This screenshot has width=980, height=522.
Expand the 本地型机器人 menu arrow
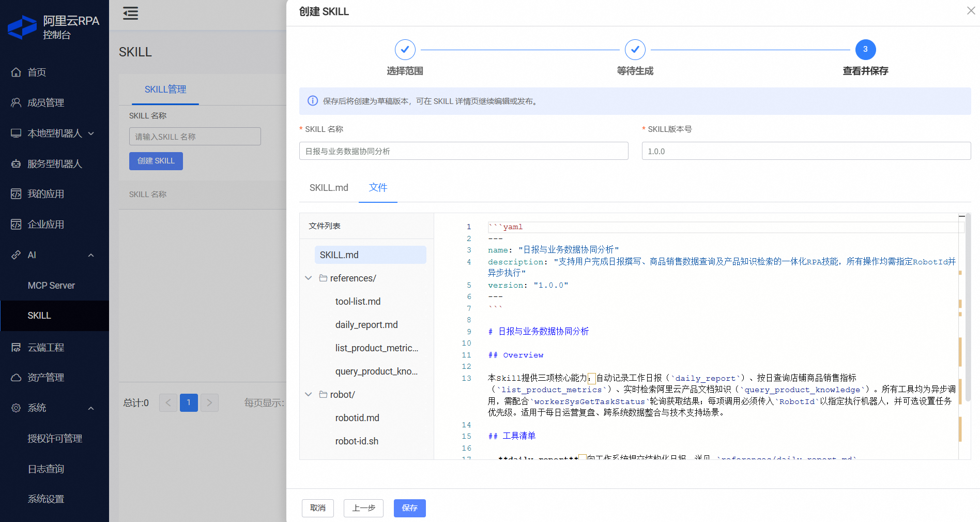coord(91,133)
